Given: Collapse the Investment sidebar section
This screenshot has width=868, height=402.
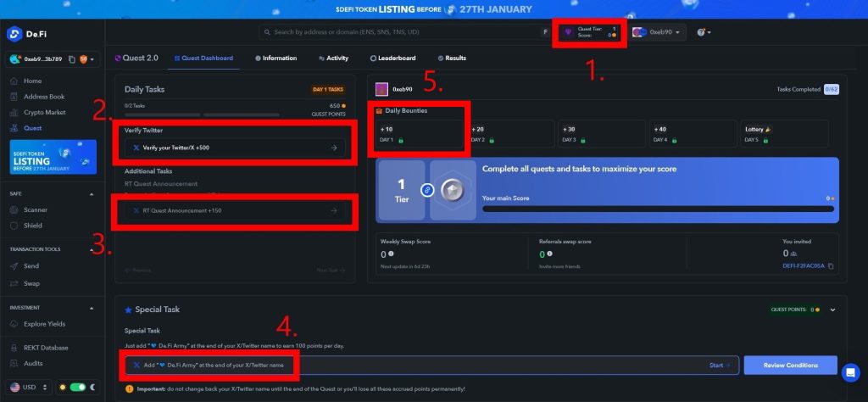Looking at the screenshot, I should point(92,307).
